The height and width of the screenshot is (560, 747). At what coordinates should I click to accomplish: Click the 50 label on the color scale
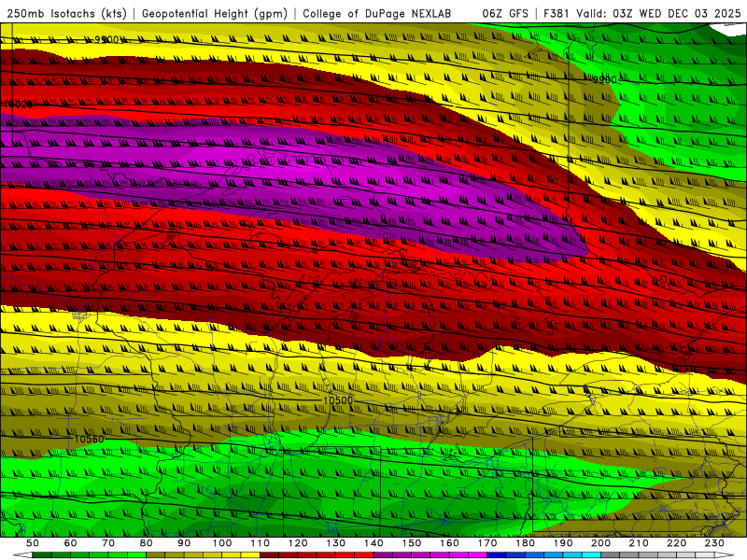tap(33, 543)
